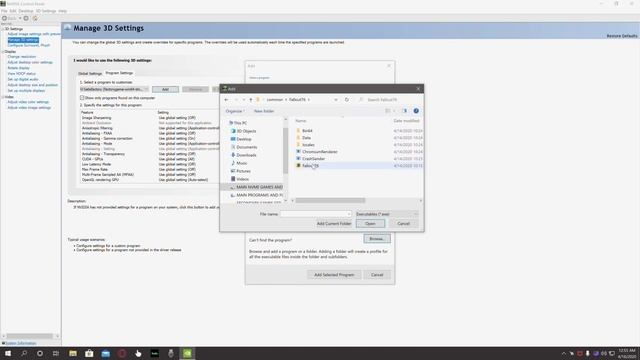Open Cortana from the taskbar
This screenshot has height=360, width=640.
40,353
